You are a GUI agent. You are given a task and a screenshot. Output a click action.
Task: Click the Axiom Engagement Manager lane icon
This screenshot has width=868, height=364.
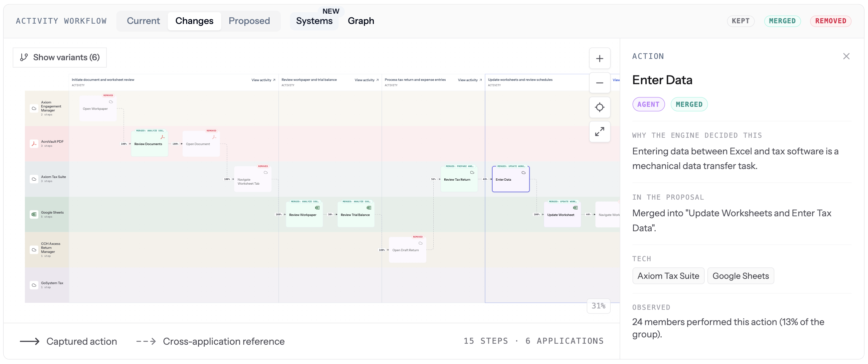(x=34, y=108)
